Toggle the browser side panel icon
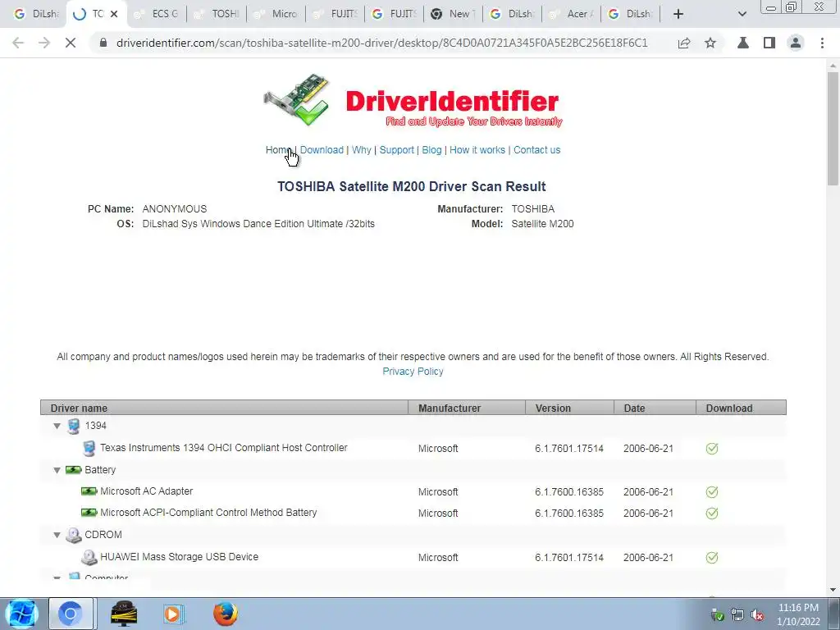 pos(769,43)
